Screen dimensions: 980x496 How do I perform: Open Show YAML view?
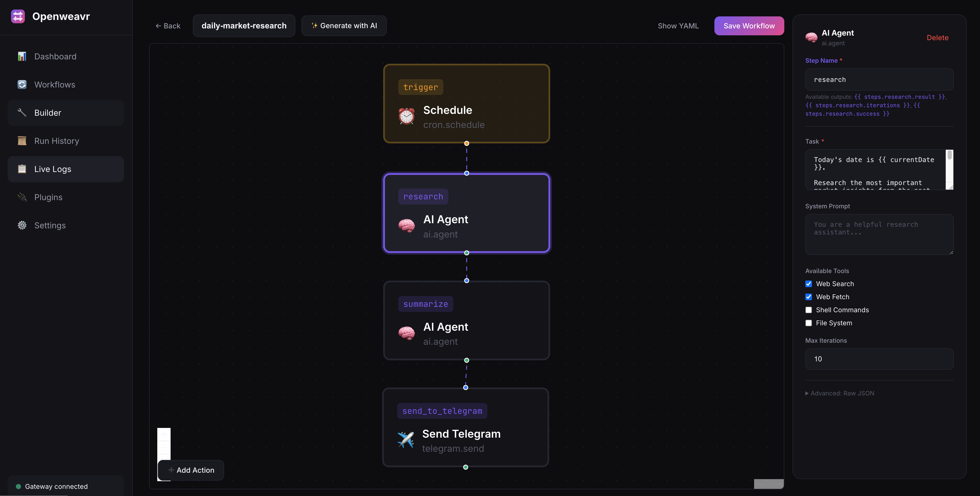(x=678, y=25)
